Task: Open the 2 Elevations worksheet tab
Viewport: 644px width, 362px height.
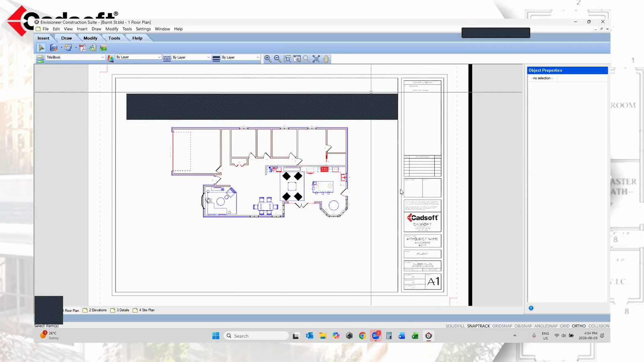Action: (95, 311)
